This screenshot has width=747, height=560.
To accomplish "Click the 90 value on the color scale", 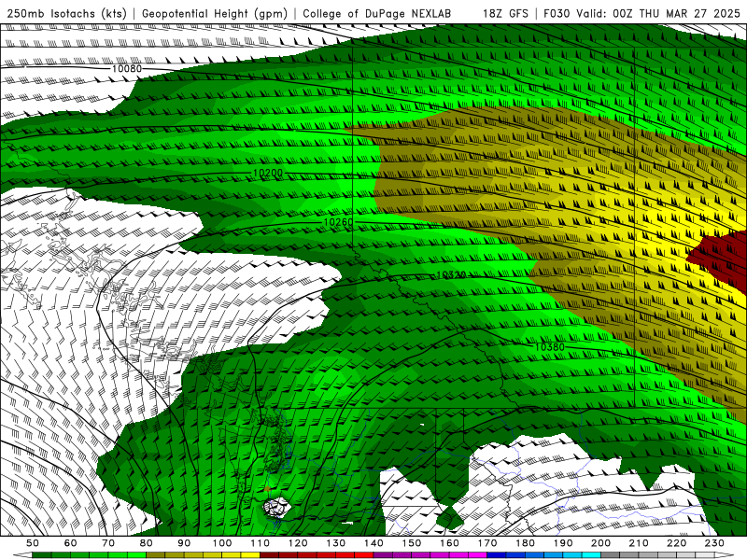I will (x=184, y=543).
